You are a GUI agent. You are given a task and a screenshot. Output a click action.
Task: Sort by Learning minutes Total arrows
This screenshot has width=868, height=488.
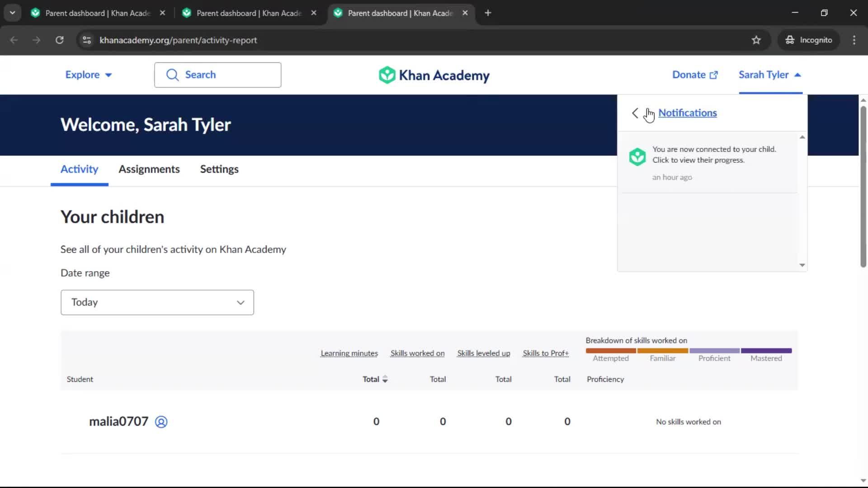pos(385,380)
